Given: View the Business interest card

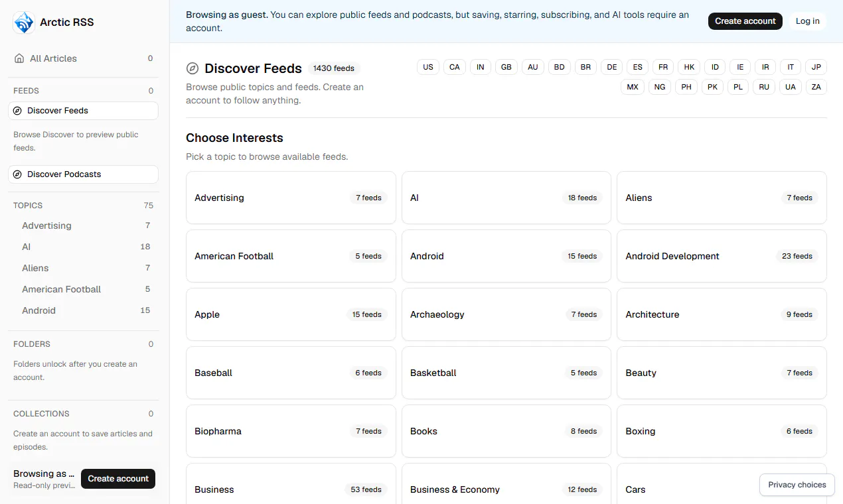Looking at the screenshot, I should click(291, 484).
